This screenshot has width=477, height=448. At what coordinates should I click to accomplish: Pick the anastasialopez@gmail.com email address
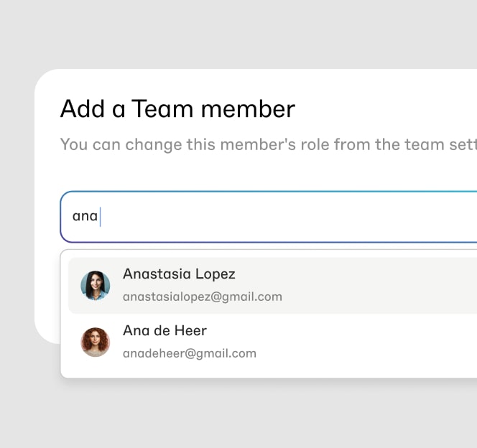[x=203, y=297]
